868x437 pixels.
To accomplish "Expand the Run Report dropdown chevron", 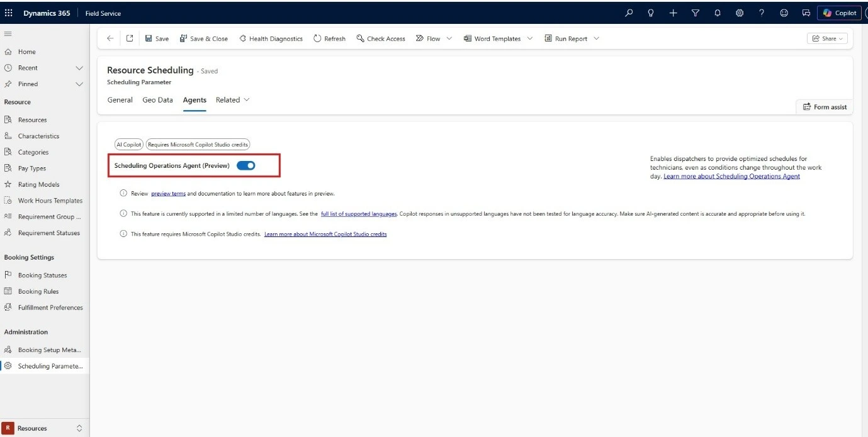I will (596, 38).
